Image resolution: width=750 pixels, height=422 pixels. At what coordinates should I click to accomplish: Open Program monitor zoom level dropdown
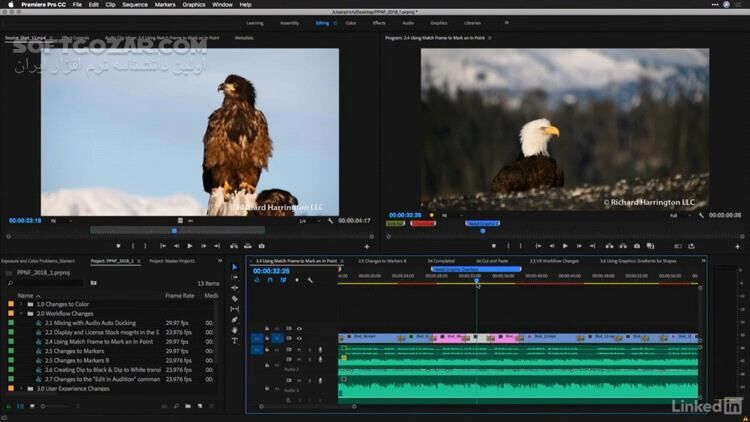(x=452, y=216)
